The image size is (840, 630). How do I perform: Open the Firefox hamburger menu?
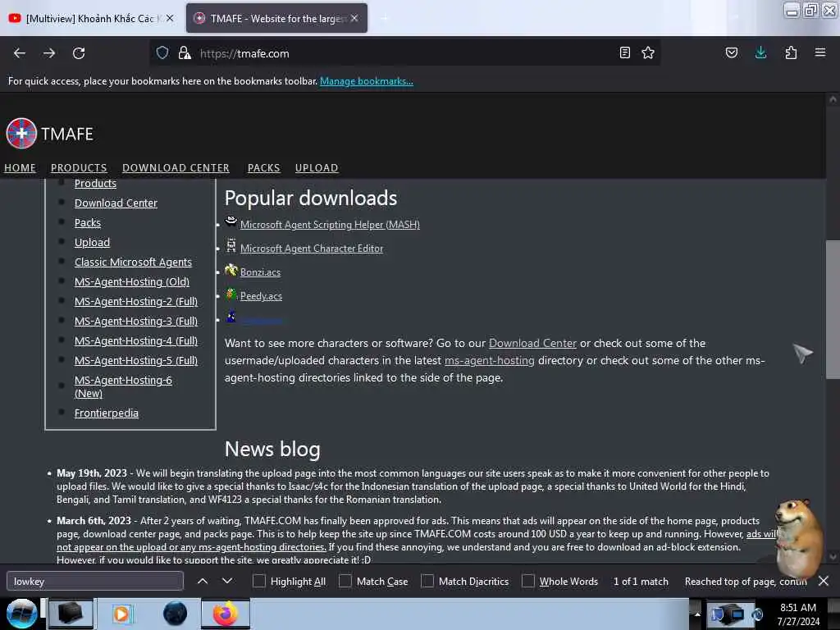tap(820, 52)
